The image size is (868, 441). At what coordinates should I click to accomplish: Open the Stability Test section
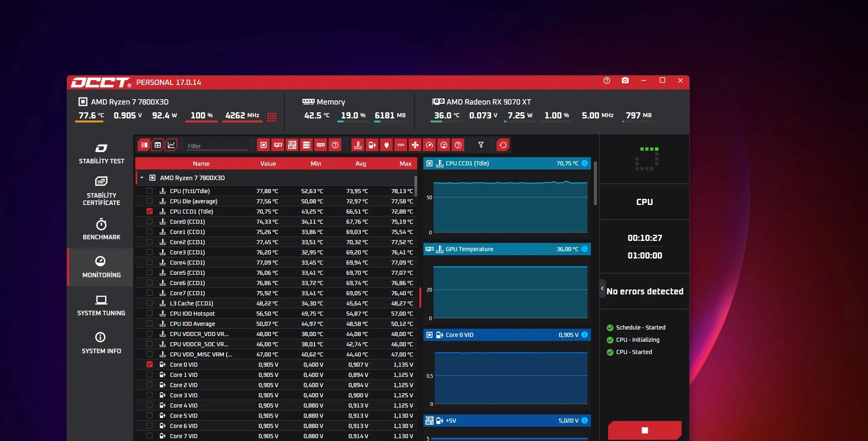(x=101, y=154)
